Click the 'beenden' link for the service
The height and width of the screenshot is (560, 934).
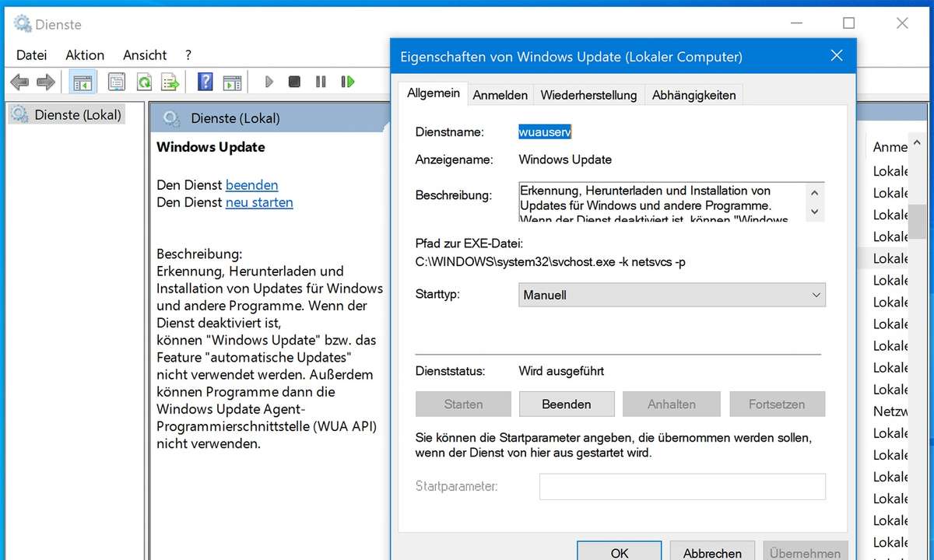tap(251, 185)
